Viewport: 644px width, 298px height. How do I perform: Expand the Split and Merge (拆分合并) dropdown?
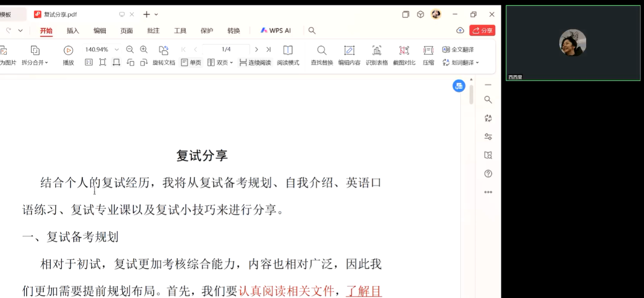click(35, 63)
